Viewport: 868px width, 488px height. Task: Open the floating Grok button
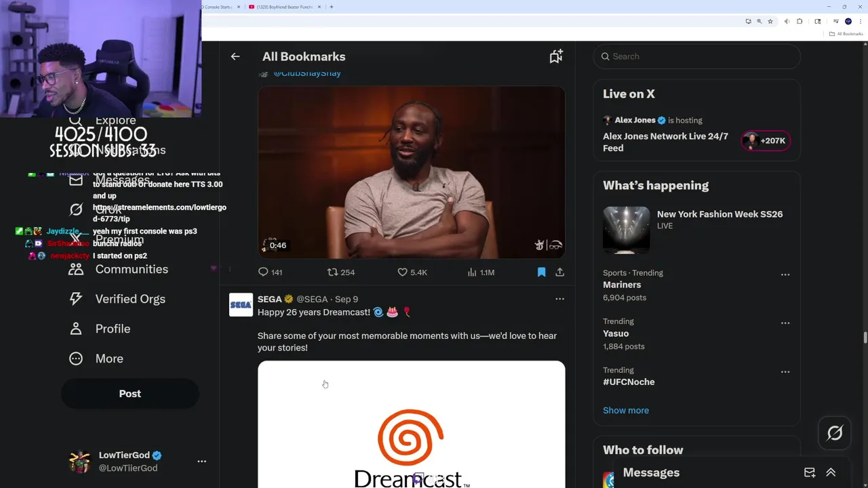coord(835,433)
